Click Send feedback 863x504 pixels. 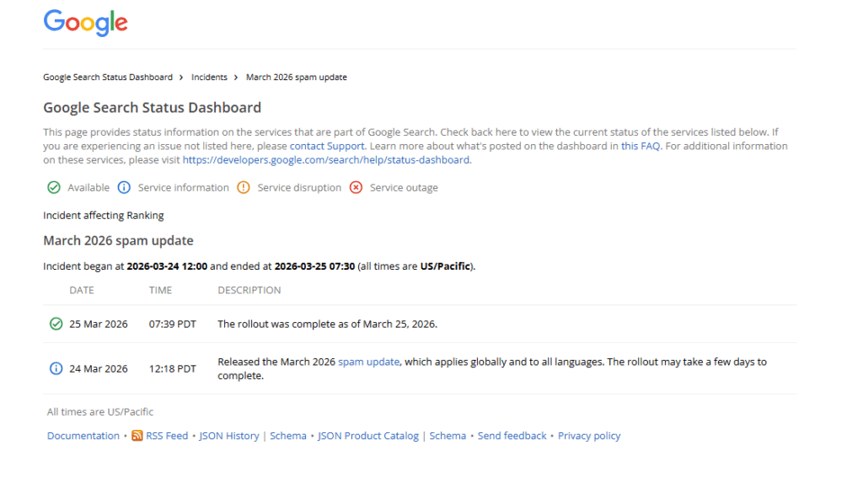tap(512, 436)
